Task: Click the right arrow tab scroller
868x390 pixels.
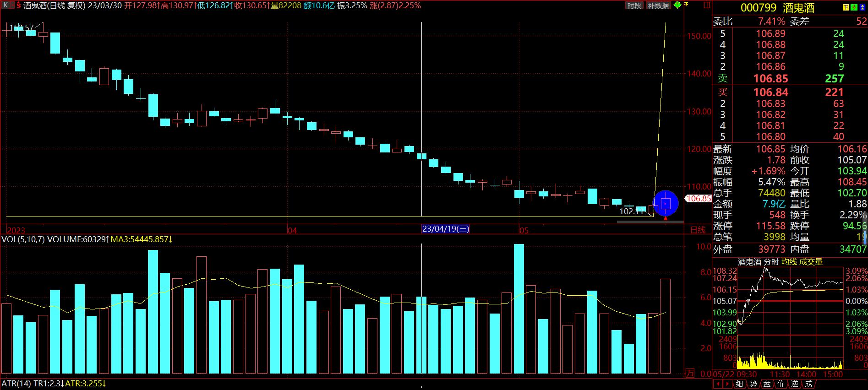Action: click(727, 384)
